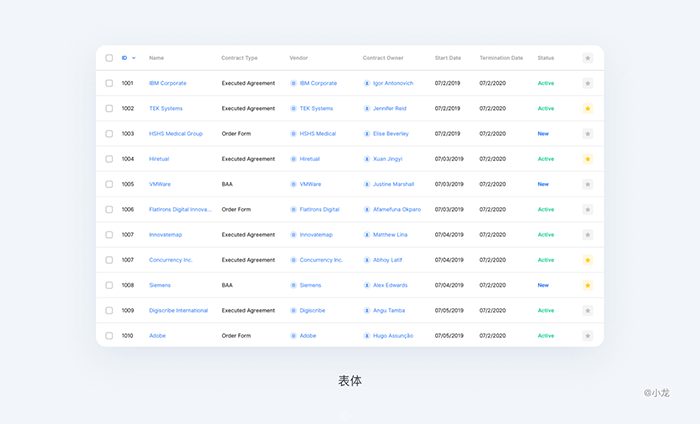Click vendor icon beside Flatirons Digital
700x424 pixels.
pyautogui.click(x=293, y=209)
